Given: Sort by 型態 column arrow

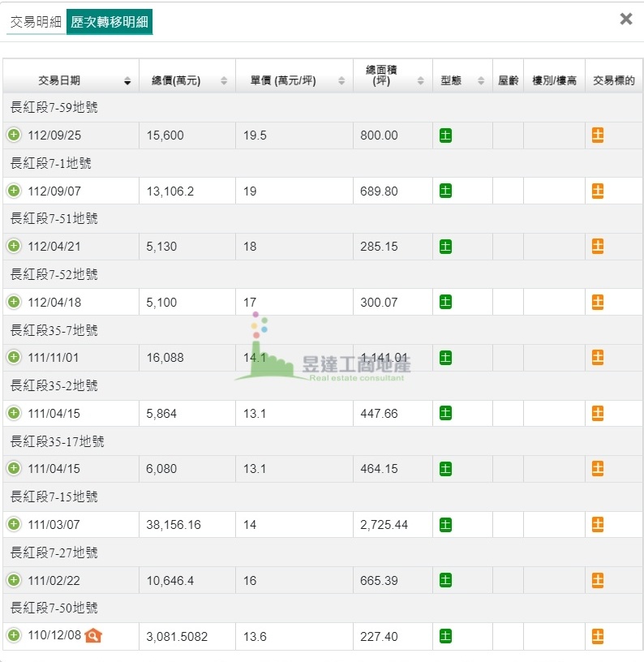Looking at the screenshot, I should pos(481,80).
